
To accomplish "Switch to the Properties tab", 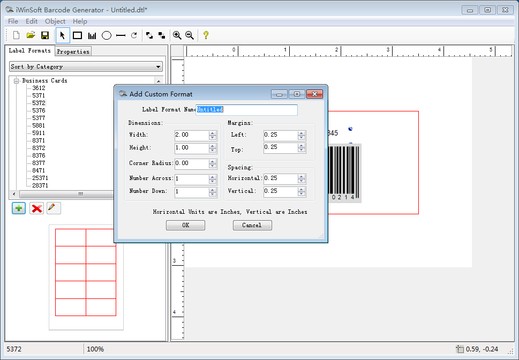I will pos(73,52).
